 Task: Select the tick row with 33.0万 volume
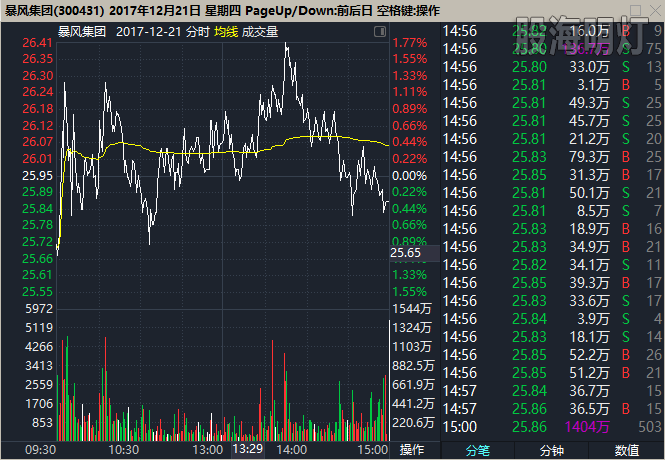coord(552,67)
